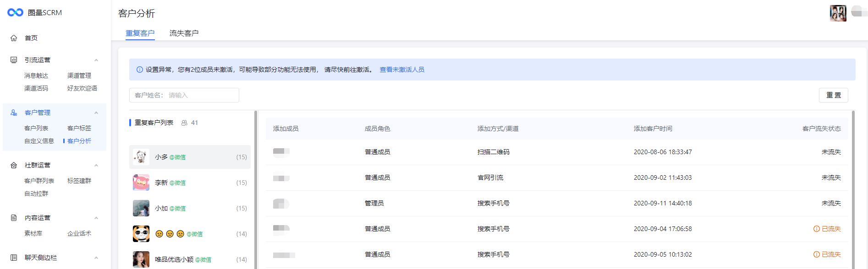This screenshot has height=269, width=868.
Task: Switch to the 流失客户 tab
Action: (x=184, y=33)
